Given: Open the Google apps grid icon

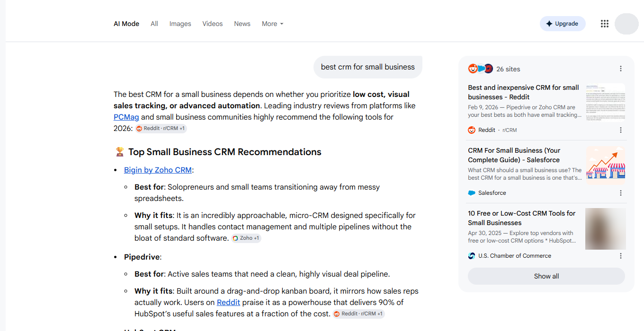Looking at the screenshot, I should pyautogui.click(x=604, y=24).
